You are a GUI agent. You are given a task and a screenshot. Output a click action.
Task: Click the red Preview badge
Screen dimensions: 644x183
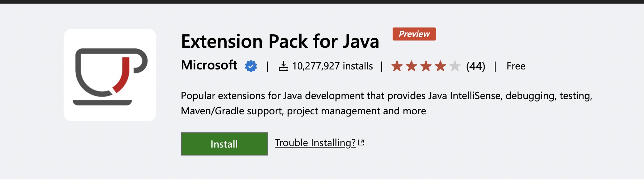pos(414,34)
